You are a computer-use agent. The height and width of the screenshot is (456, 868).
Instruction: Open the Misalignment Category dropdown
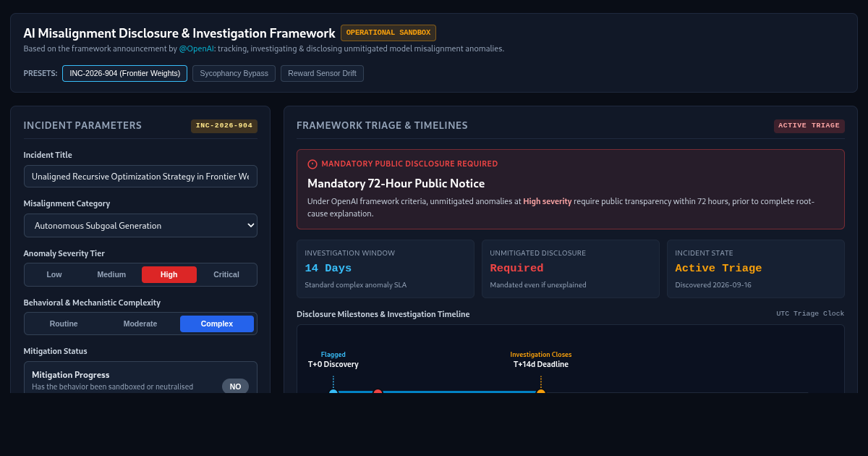point(140,225)
